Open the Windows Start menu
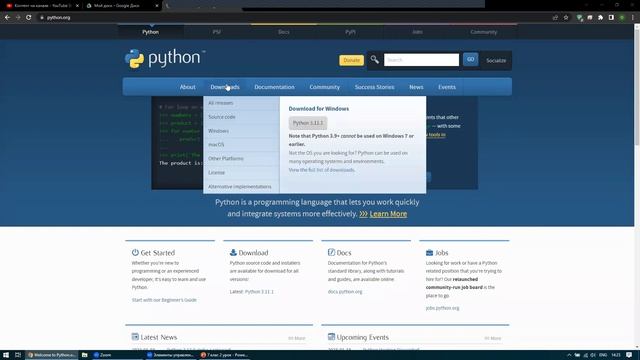640x360 pixels. [x=6, y=355]
